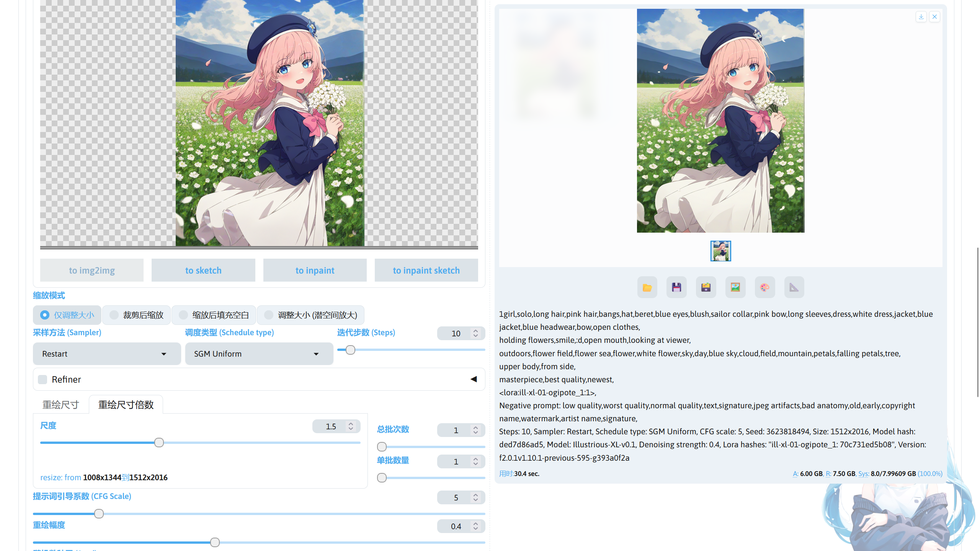Expand the Refiner section arrow
980x551 pixels.
click(x=474, y=379)
